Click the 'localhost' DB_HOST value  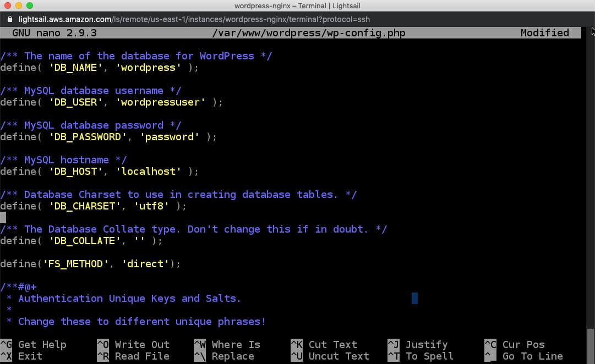click(x=149, y=172)
